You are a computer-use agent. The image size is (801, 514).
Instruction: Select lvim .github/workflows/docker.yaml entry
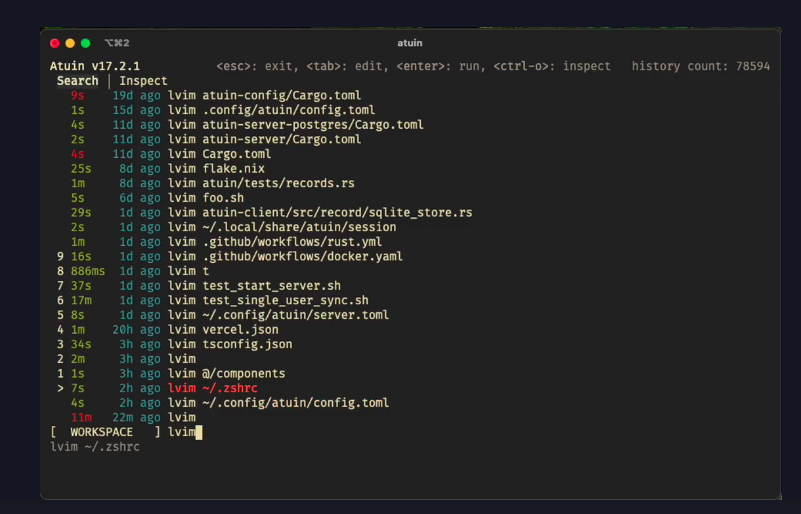285,256
